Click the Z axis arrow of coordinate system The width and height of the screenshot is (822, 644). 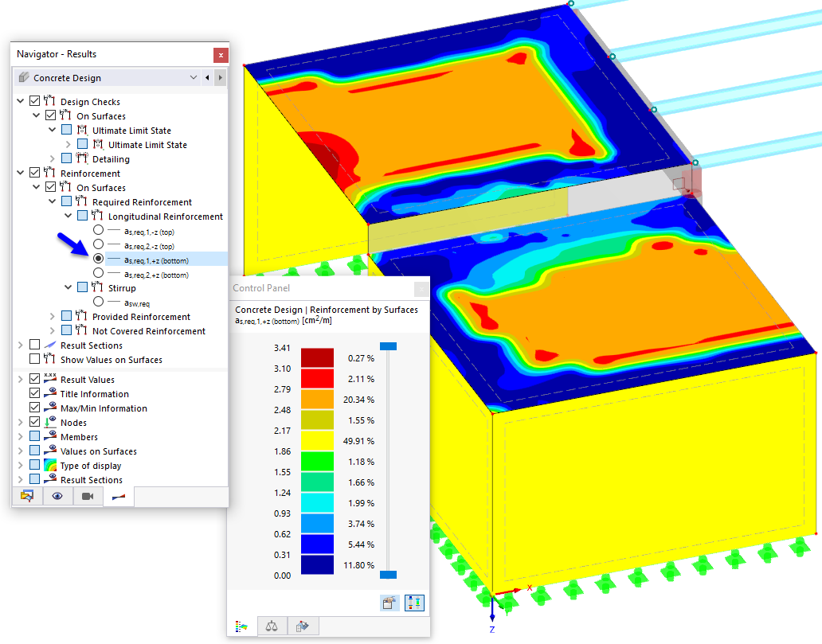pos(492,611)
